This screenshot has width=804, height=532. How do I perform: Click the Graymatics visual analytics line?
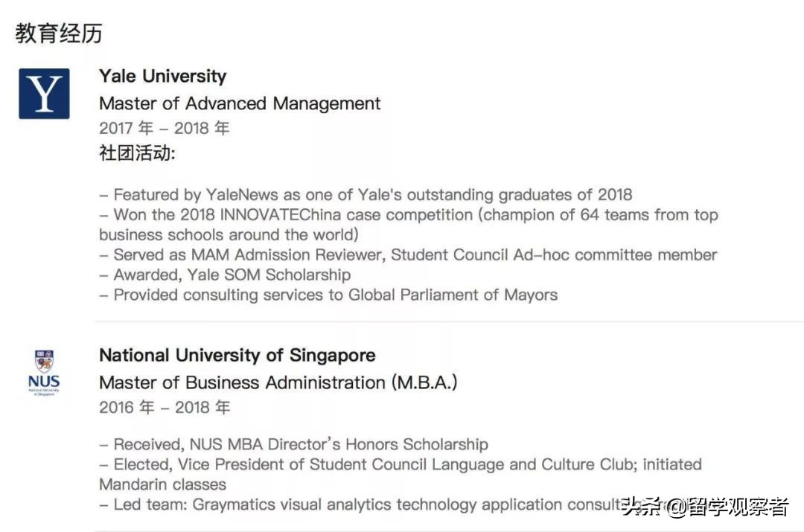click(x=357, y=504)
